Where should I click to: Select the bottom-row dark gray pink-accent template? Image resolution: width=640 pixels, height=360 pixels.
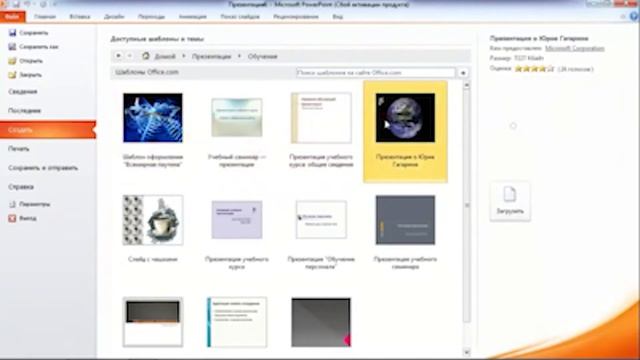pyautogui.click(x=321, y=322)
